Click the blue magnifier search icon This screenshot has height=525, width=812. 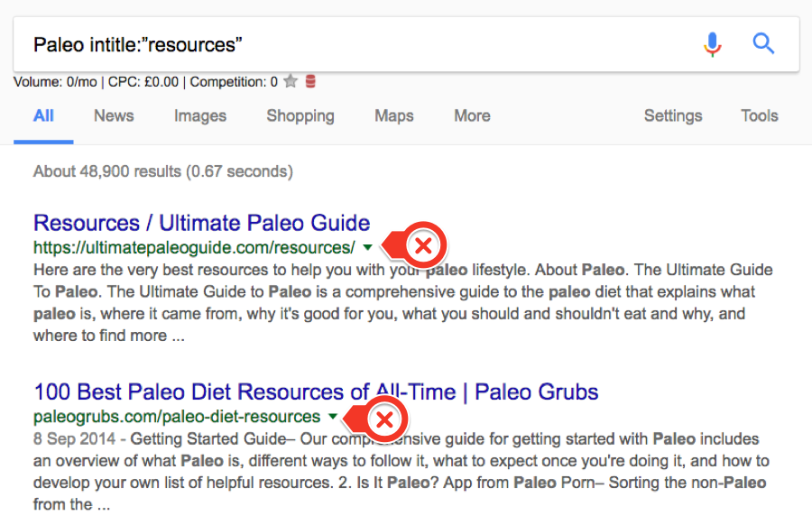pyautogui.click(x=763, y=43)
